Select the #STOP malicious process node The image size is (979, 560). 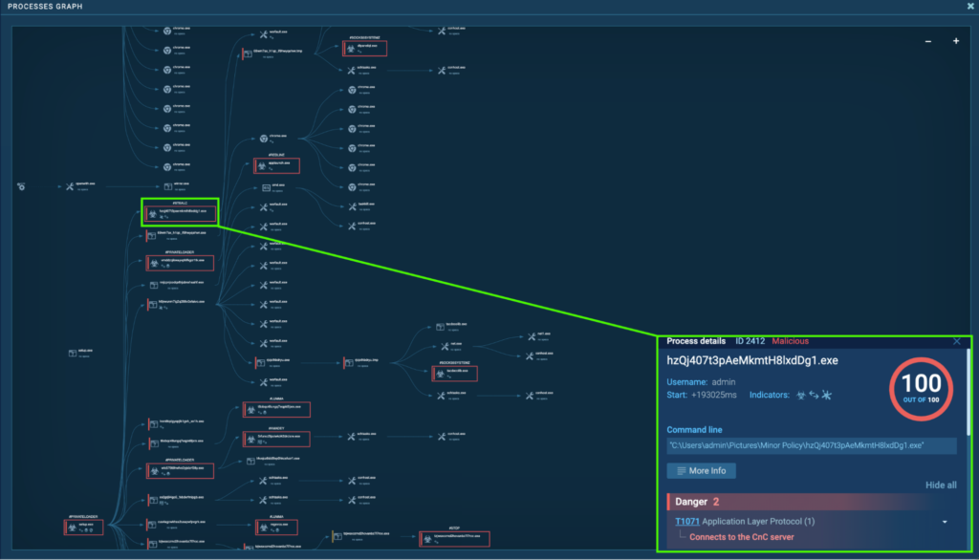448,540
